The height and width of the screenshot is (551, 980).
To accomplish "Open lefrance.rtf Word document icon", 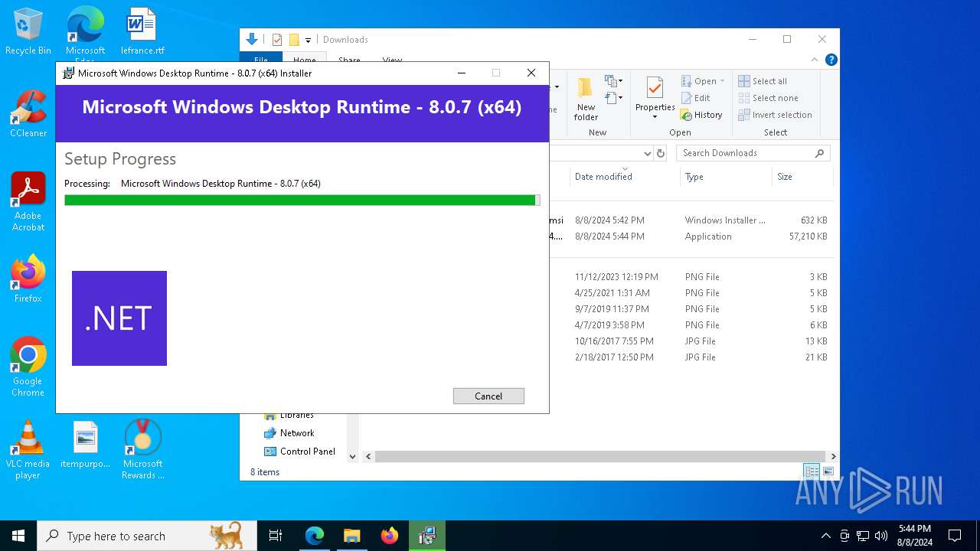I will [x=142, y=31].
